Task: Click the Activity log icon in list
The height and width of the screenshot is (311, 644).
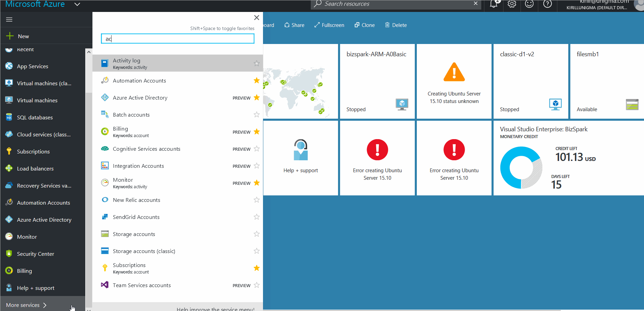Action: tap(105, 63)
